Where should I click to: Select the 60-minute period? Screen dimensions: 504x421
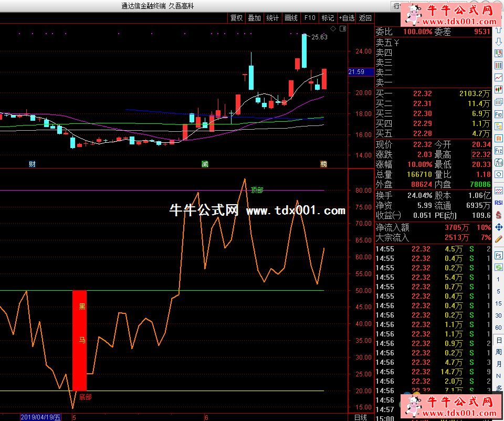(x=498, y=328)
